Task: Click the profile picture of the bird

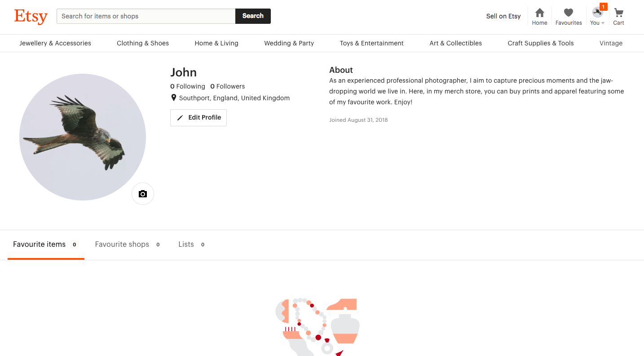Action: click(x=82, y=136)
